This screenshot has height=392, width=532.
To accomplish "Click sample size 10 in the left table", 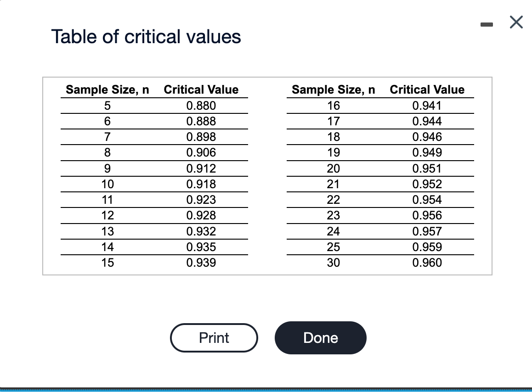I will (x=106, y=184).
